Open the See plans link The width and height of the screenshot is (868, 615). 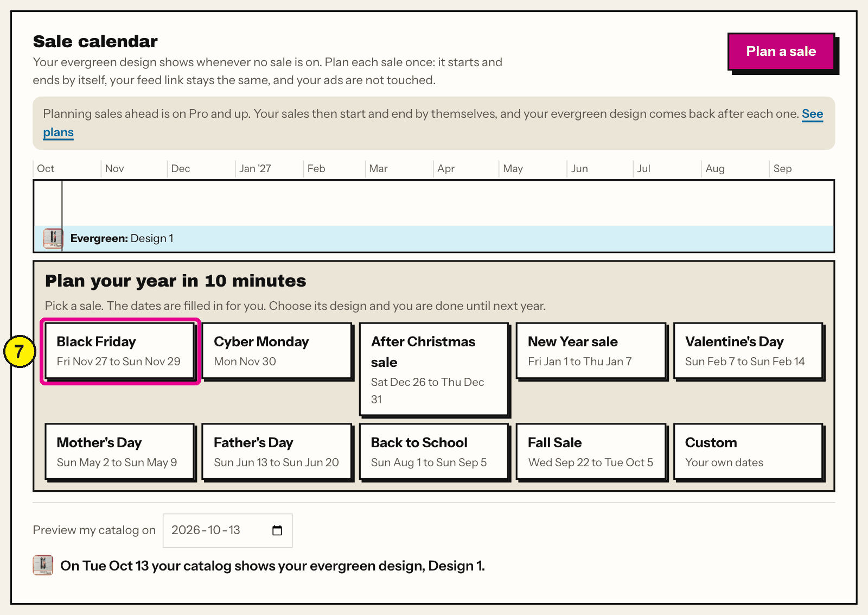812,114
